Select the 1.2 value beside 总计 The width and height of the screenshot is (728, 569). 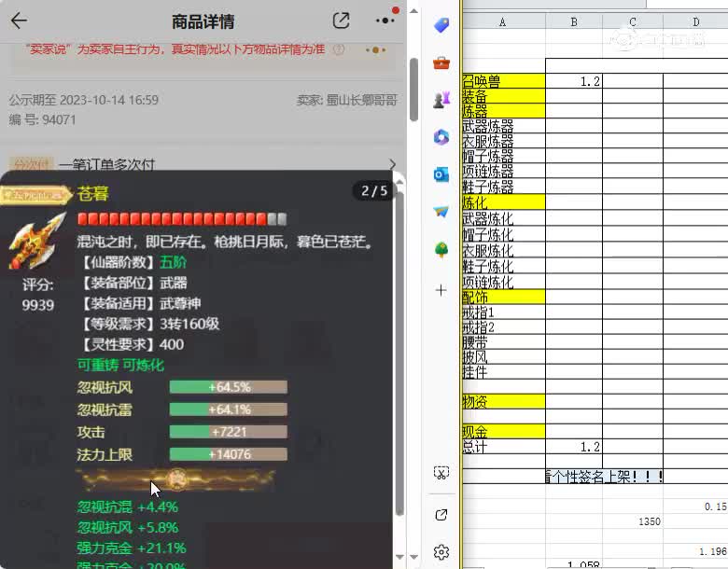click(574, 447)
